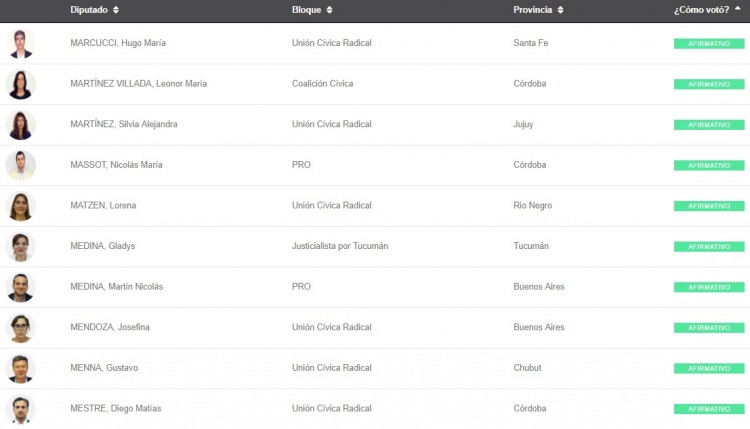Sort by ¿Cómo votó? column arrow
The width and height of the screenshot is (750, 429).
[x=738, y=9]
